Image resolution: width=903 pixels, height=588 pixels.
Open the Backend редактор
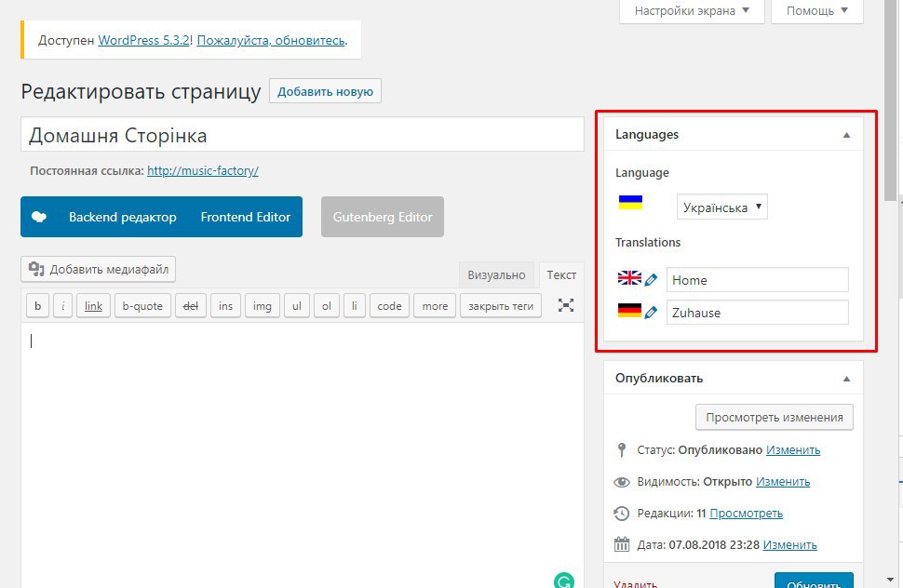123,217
